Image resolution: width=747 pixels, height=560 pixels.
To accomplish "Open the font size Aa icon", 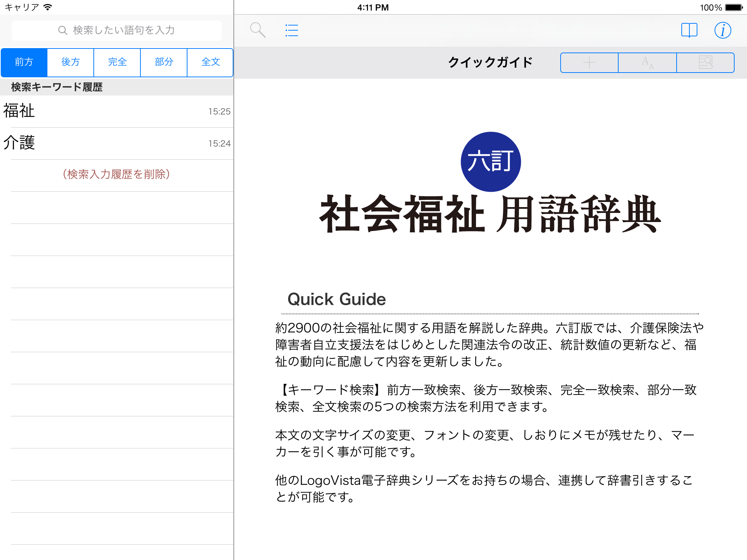I will (x=647, y=63).
